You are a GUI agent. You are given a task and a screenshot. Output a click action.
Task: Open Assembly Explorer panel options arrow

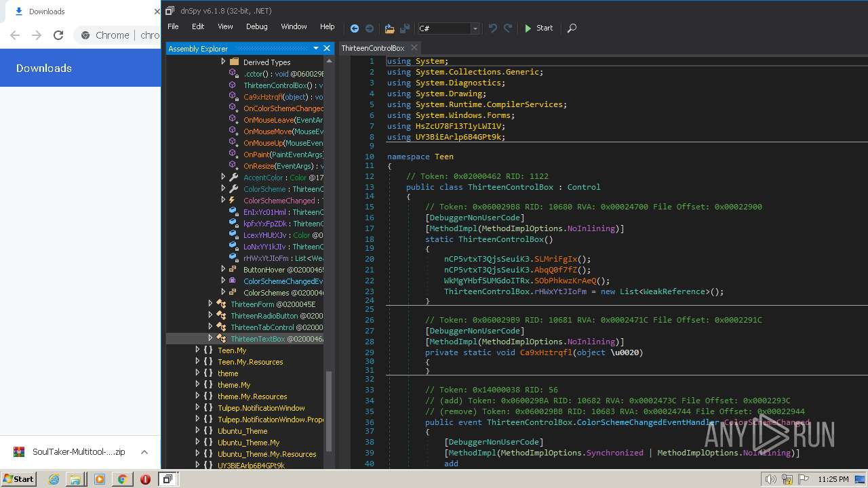click(x=316, y=48)
